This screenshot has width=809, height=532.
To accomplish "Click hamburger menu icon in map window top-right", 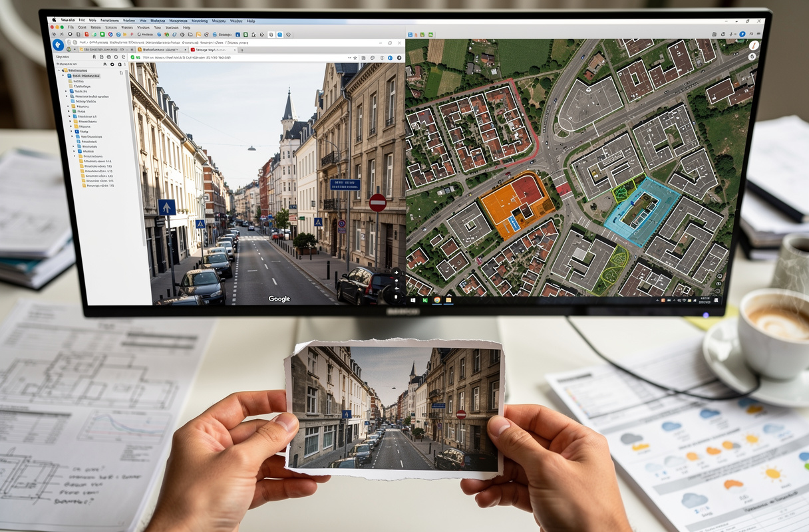I will click(x=758, y=34).
